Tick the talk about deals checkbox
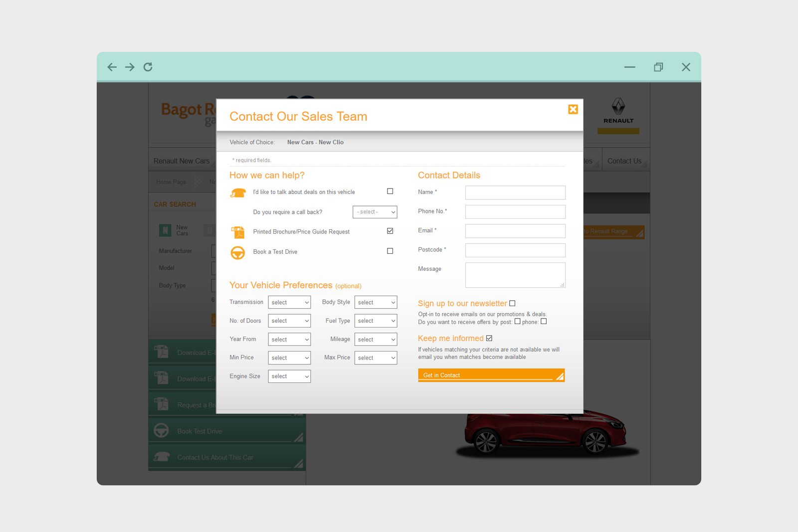This screenshot has height=532, width=798. 390,191
